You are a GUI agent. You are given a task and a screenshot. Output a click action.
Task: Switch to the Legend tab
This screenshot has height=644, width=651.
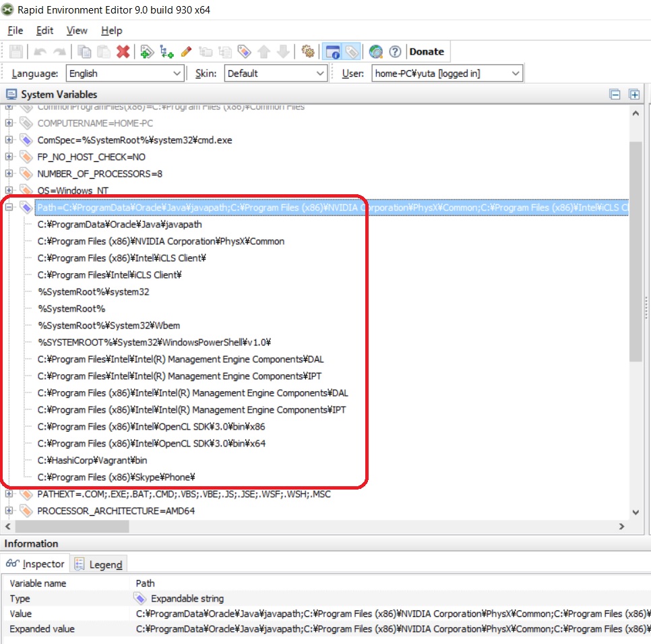98,564
